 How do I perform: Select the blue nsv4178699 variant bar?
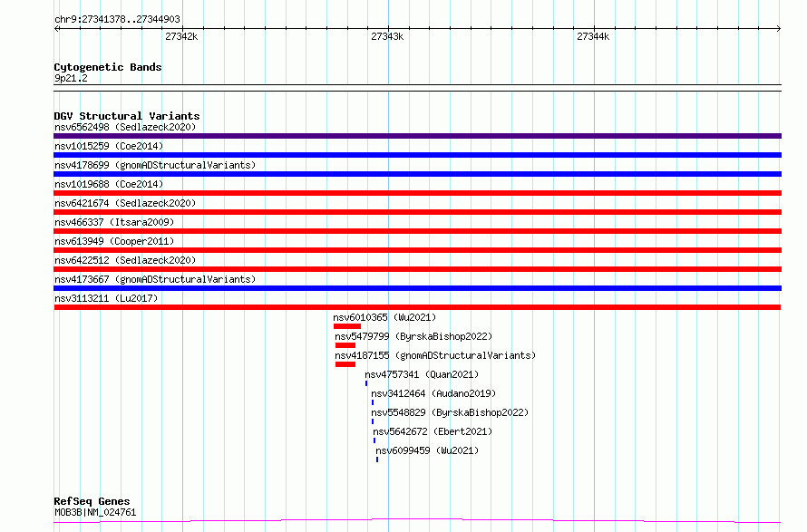(417, 174)
